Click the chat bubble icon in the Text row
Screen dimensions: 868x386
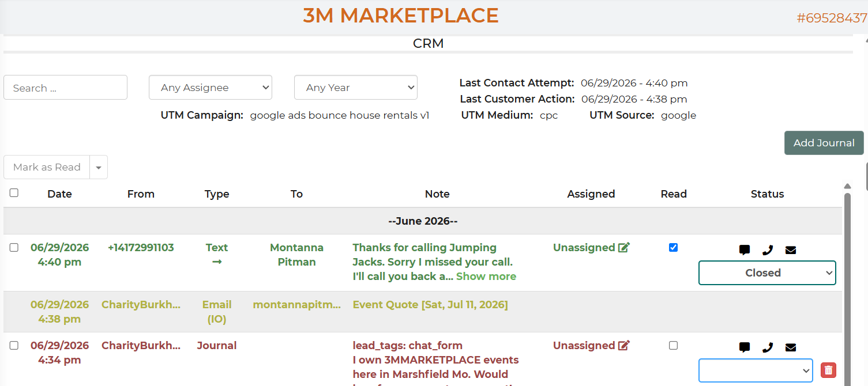coord(745,250)
